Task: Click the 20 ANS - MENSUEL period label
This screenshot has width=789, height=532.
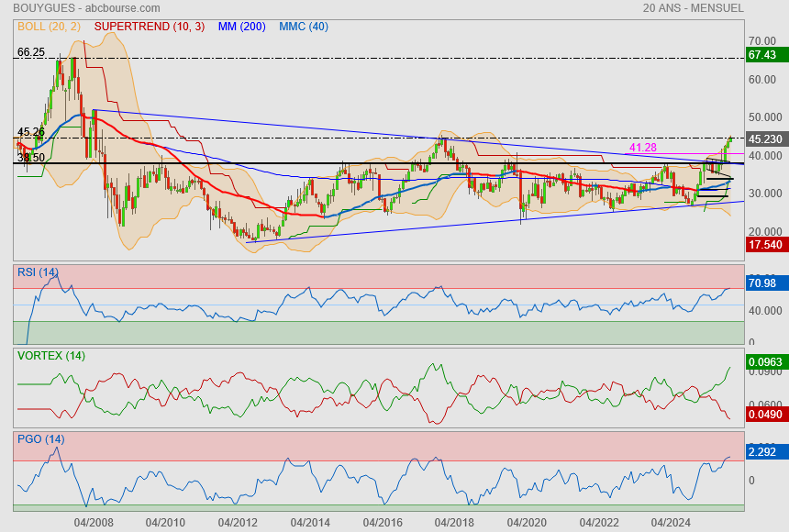Action: pyautogui.click(x=693, y=8)
